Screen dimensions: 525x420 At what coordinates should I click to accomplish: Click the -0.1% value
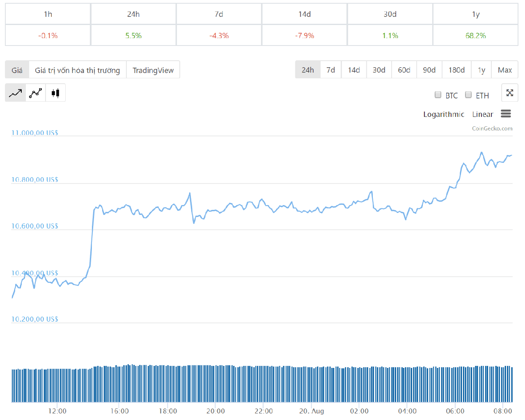[x=48, y=36]
